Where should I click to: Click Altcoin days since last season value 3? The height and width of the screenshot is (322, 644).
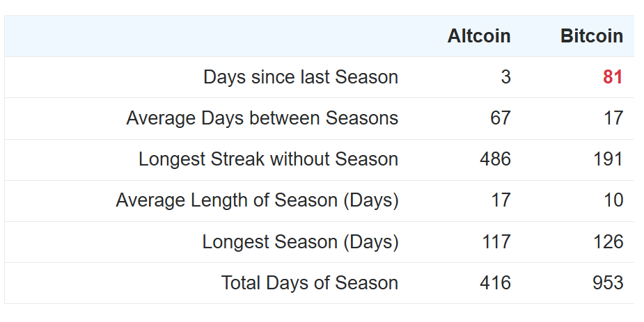[505, 77]
